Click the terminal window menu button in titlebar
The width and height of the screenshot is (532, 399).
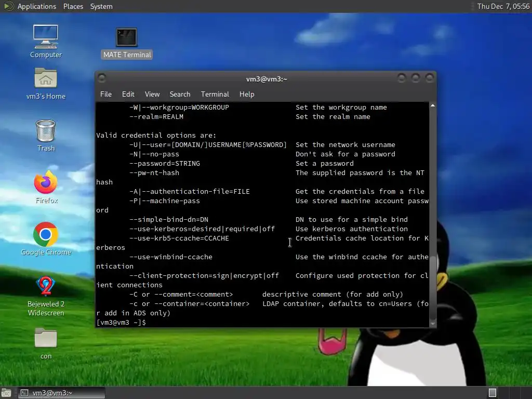(102, 78)
